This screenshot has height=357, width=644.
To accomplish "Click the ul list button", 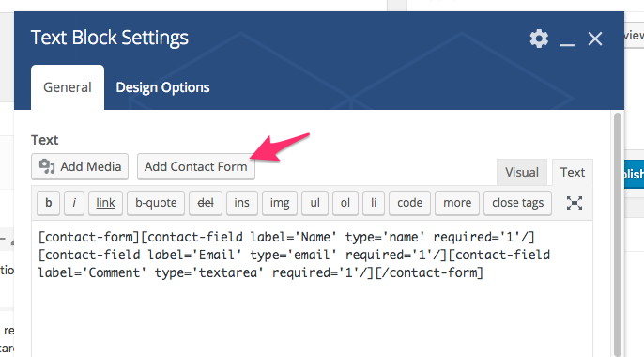I will [x=315, y=203].
